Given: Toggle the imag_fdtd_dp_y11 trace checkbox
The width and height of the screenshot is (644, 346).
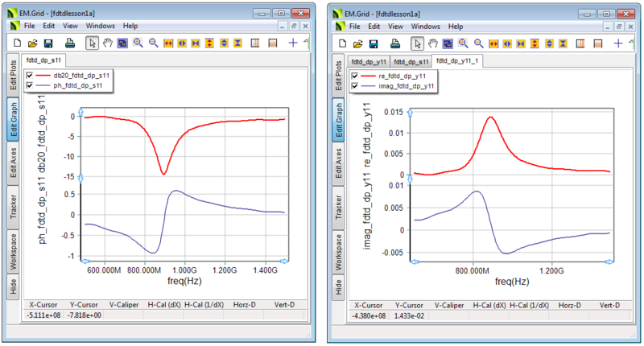Looking at the screenshot, I should point(356,85).
